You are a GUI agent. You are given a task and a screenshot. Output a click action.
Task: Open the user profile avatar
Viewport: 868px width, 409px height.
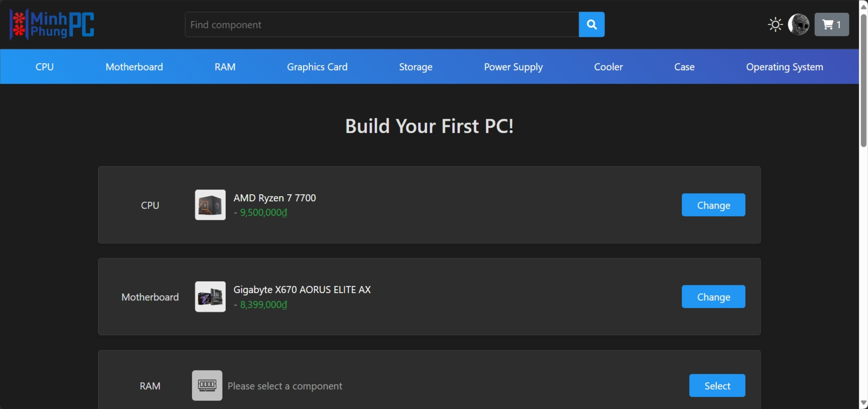point(798,24)
